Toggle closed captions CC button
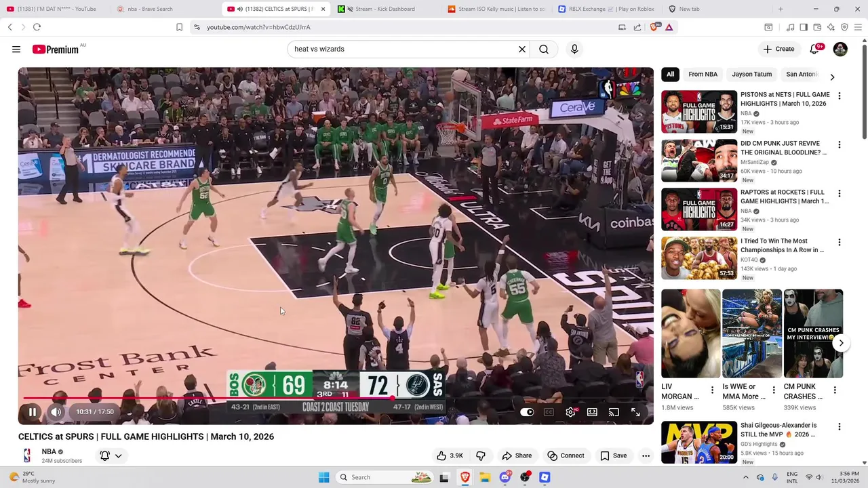Viewport: 868px width, 488px height. coord(549,412)
